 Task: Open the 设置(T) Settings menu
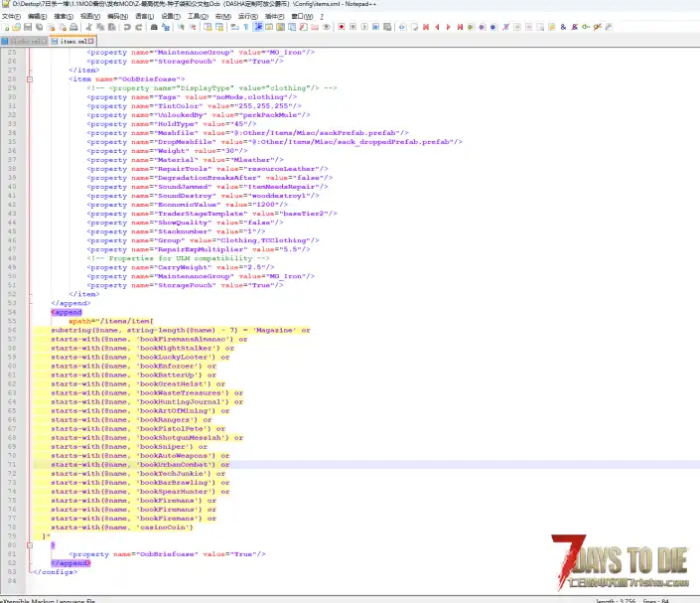point(171,16)
